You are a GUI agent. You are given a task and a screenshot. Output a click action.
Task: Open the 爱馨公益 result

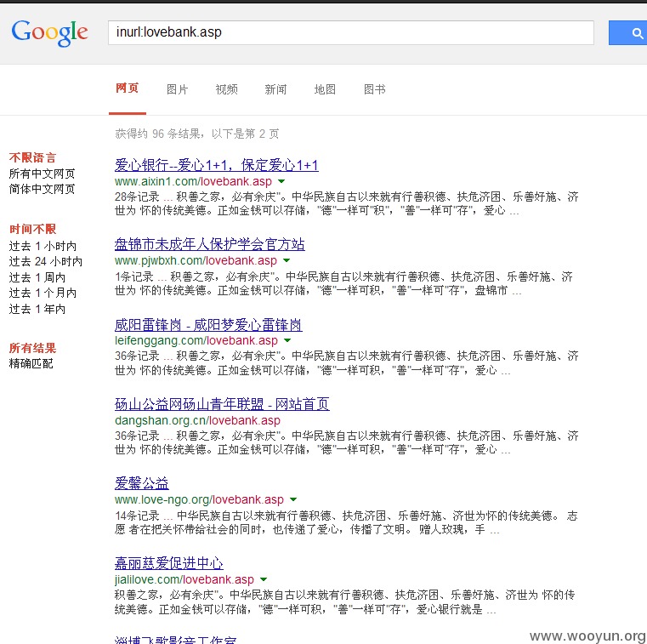click(141, 483)
